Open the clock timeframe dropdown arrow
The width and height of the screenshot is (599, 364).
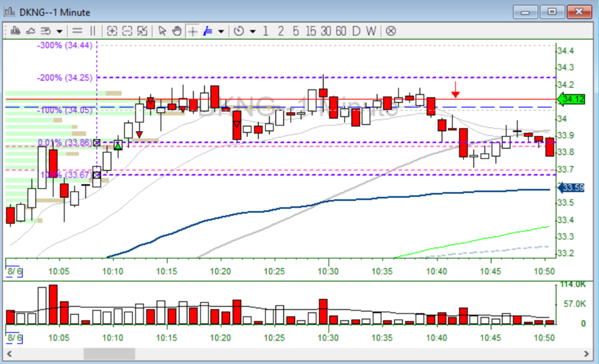point(252,31)
